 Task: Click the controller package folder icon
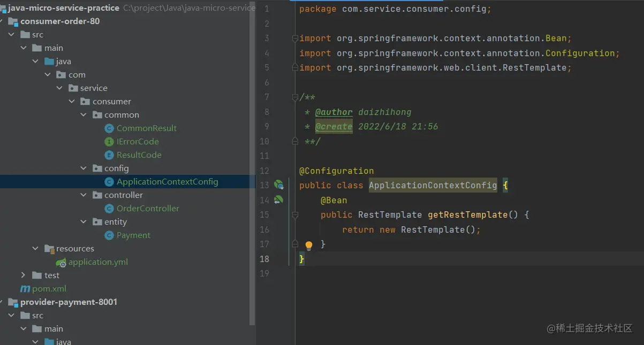[x=97, y=195]
